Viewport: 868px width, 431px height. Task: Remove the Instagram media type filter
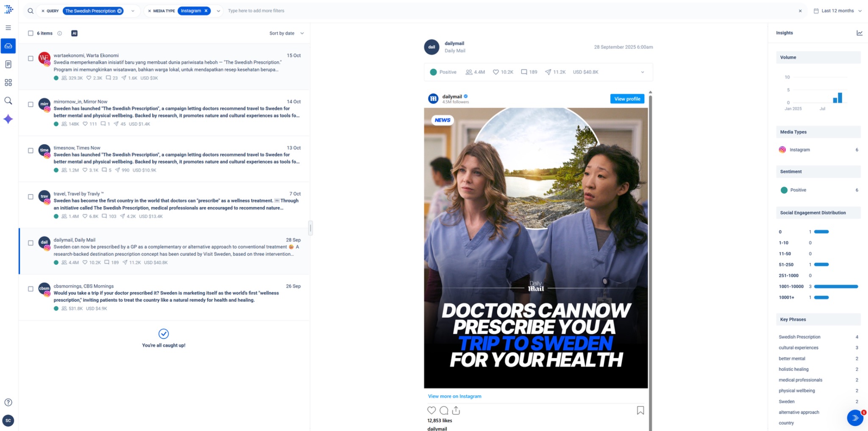click(x=206, y=11)
